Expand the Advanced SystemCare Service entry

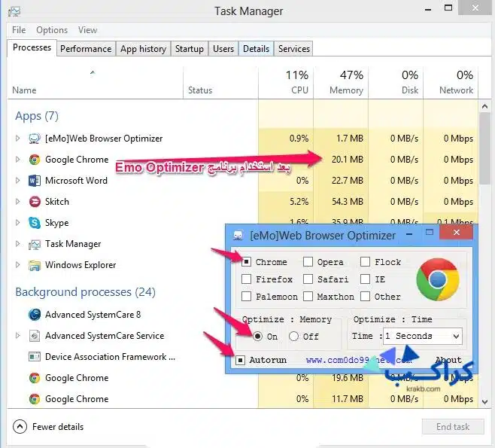pyautogui.click(x=18, y=336)
